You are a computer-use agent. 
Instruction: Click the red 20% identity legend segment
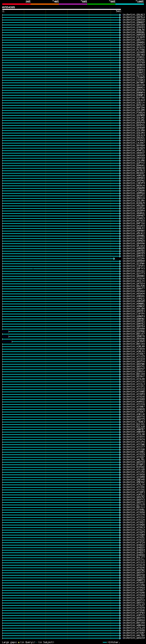point(16,4)
